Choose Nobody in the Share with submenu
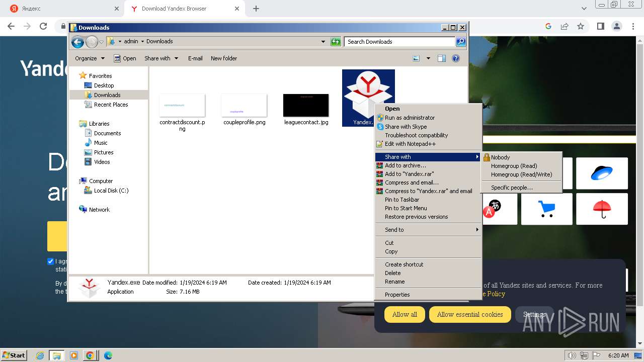 500,157
